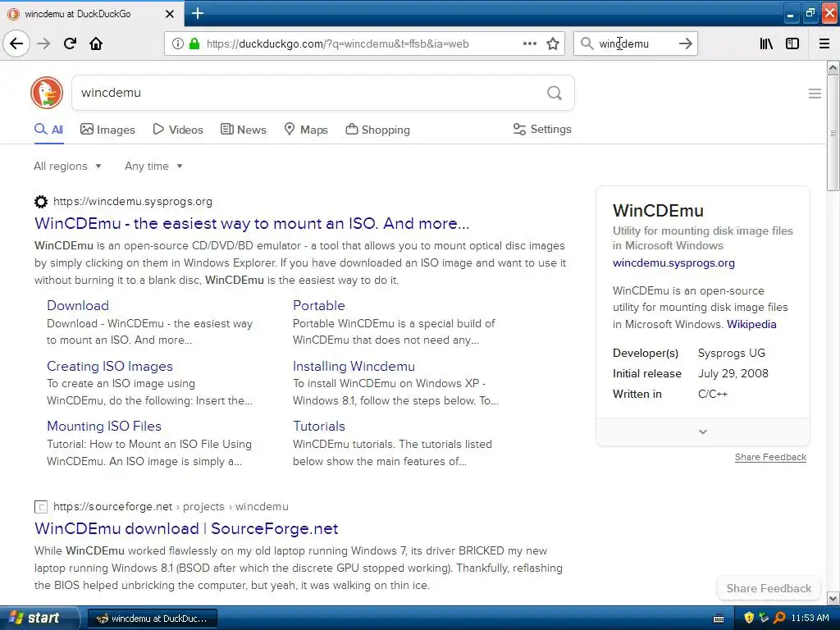This screenshot has width=840, height=630.
Task: Show site information icon in address bar
Action: 177,43
